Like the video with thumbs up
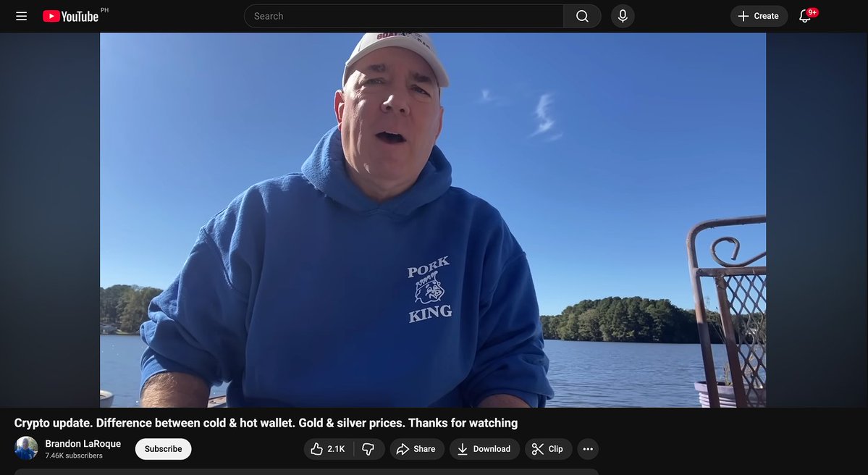Image resolution: width=868 pixels, height=475 pixels. coord(328,449)
